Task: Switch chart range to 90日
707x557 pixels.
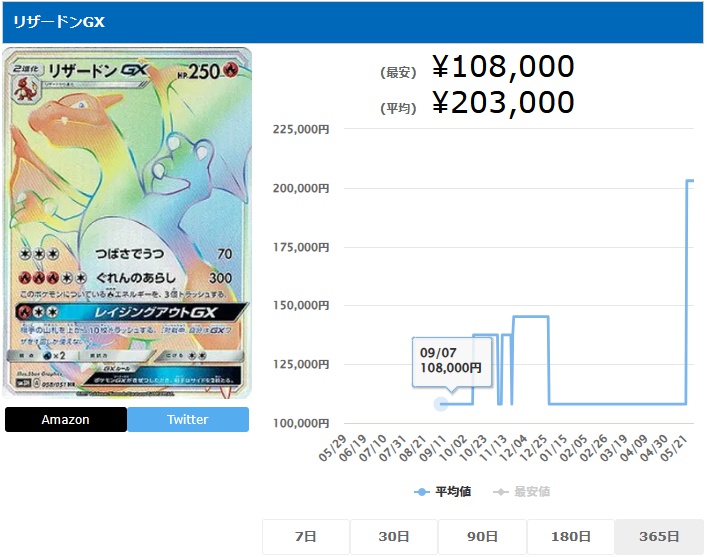Action: click(482, 536)
